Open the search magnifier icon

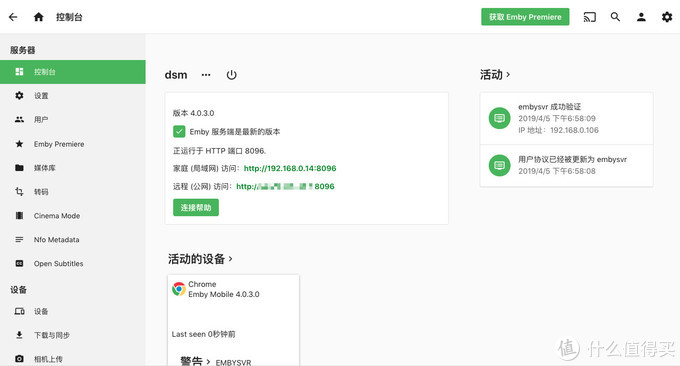click(615, 17)
